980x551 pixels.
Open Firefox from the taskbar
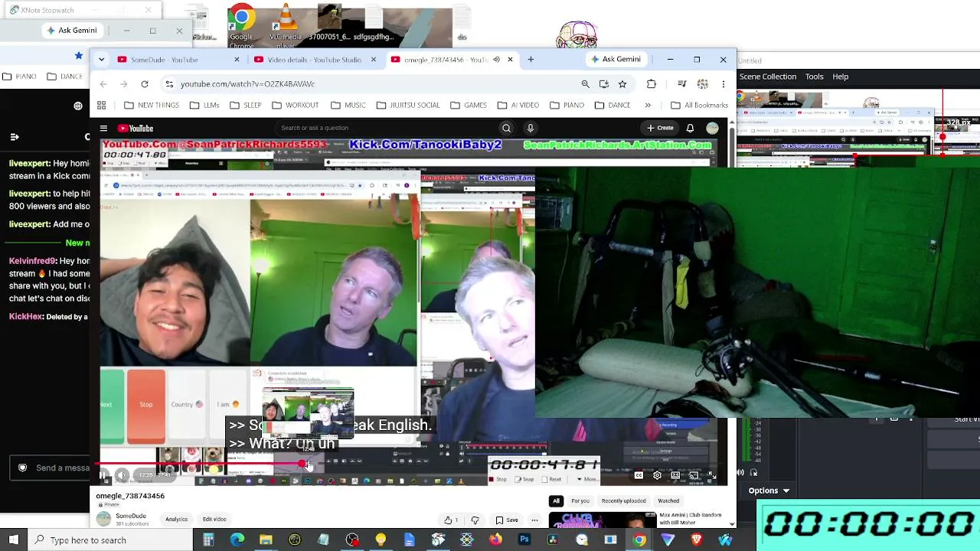(495, 540)
